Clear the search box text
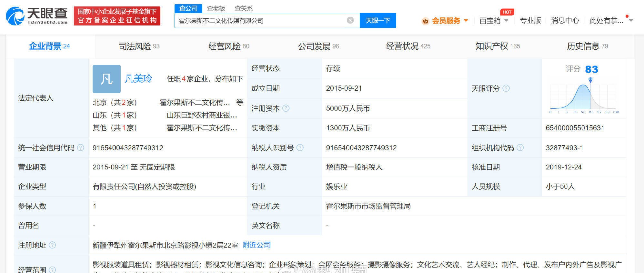This screenshot has width=644, height=273. coord(350,20)
